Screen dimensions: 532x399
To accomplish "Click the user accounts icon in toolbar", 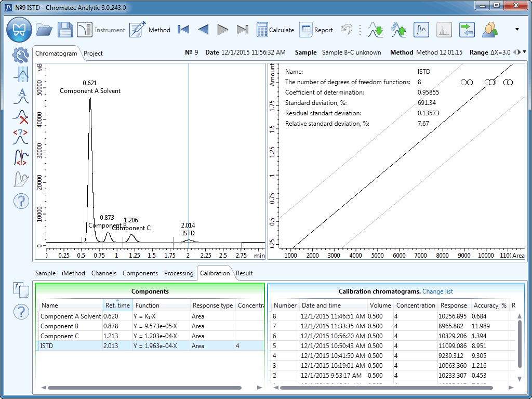I will (489, 30).
